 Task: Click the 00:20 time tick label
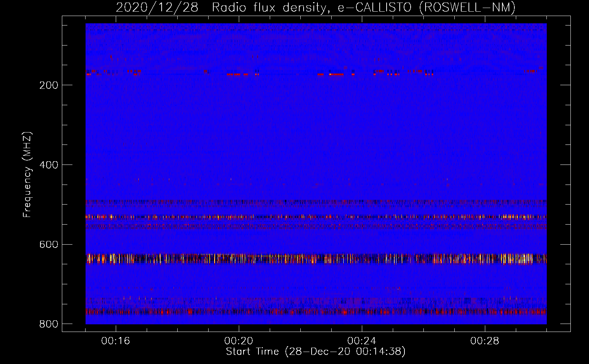[x=239, y=341]
